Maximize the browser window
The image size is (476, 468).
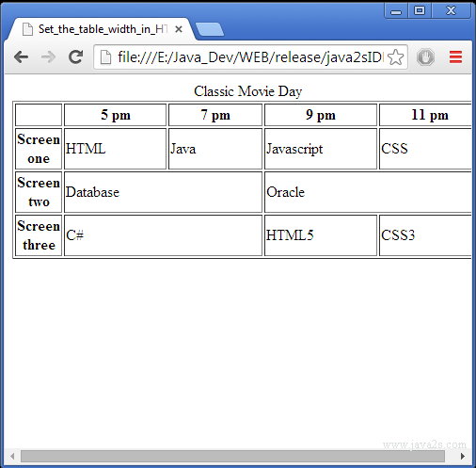pos(420,11)
